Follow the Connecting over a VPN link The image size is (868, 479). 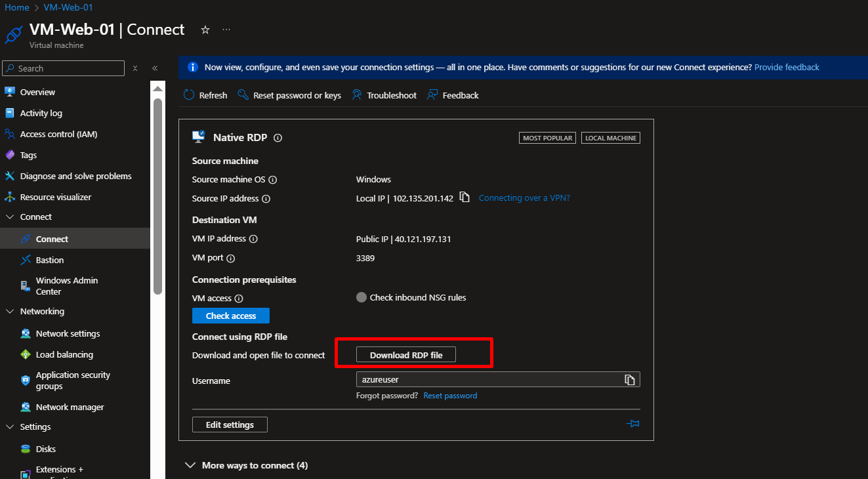tap(524, 198)
